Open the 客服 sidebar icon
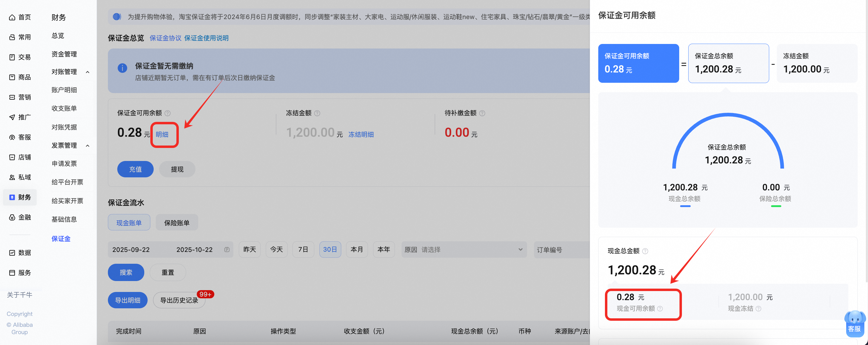 tap(12, 137)
